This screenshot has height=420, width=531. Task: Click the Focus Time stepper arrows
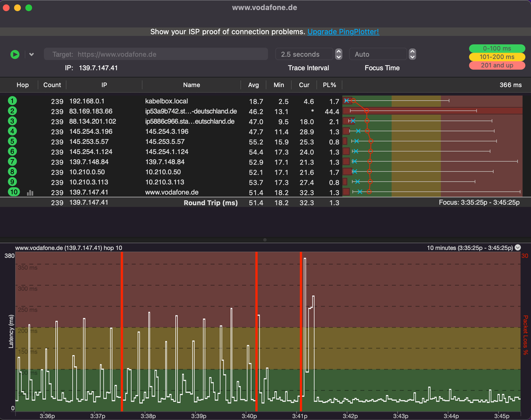tap(412, 54)
